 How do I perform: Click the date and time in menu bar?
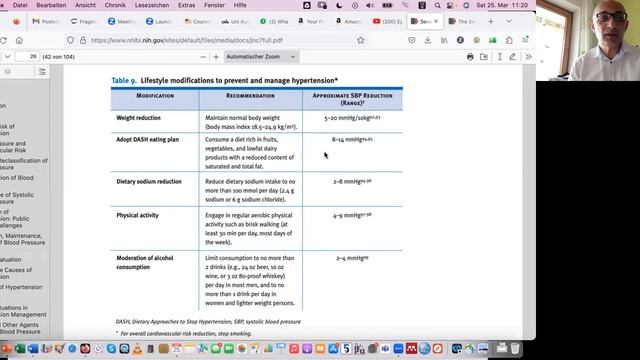pyautogui.click(x=502, y=5)
